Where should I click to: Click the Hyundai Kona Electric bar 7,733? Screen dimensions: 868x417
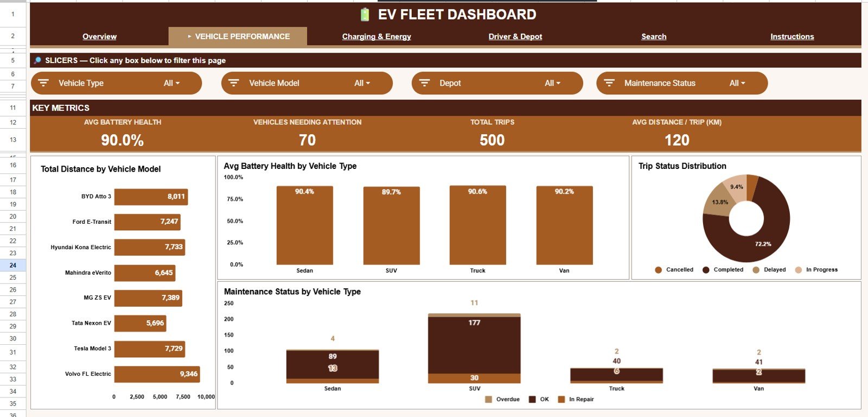[150, 247]
